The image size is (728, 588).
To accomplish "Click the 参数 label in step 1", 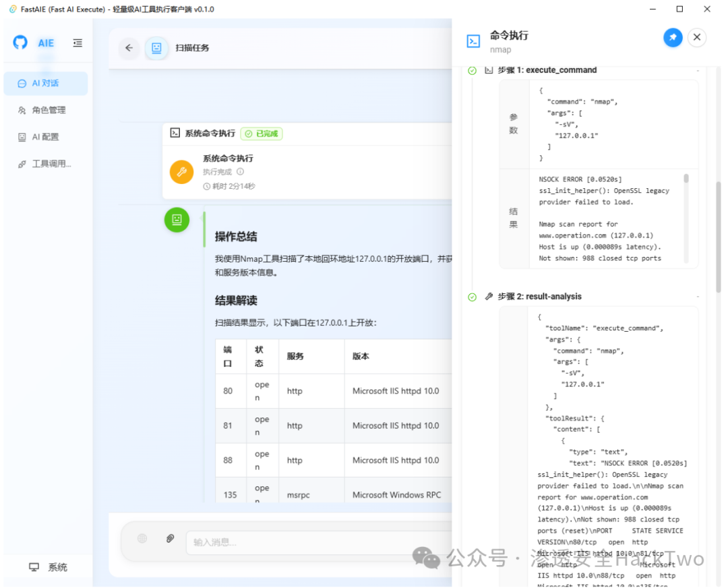I will (514, 123).
